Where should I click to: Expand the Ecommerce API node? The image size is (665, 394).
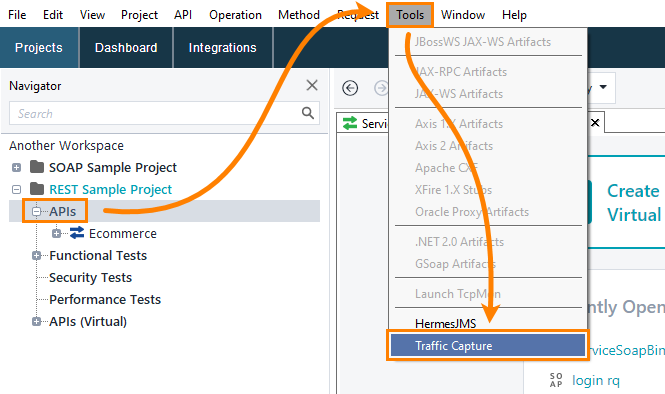tap(56, 233)
